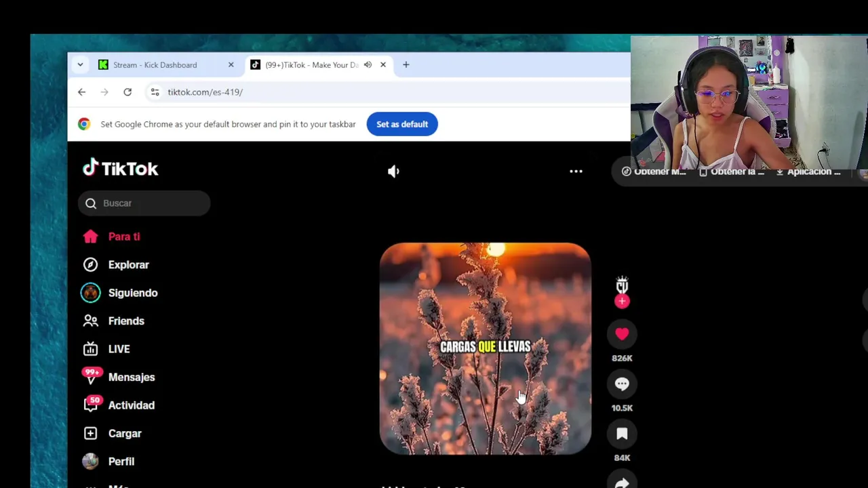Mute the TikTok video volume
The height and width of the screenshot is (488, 868).
393,171
